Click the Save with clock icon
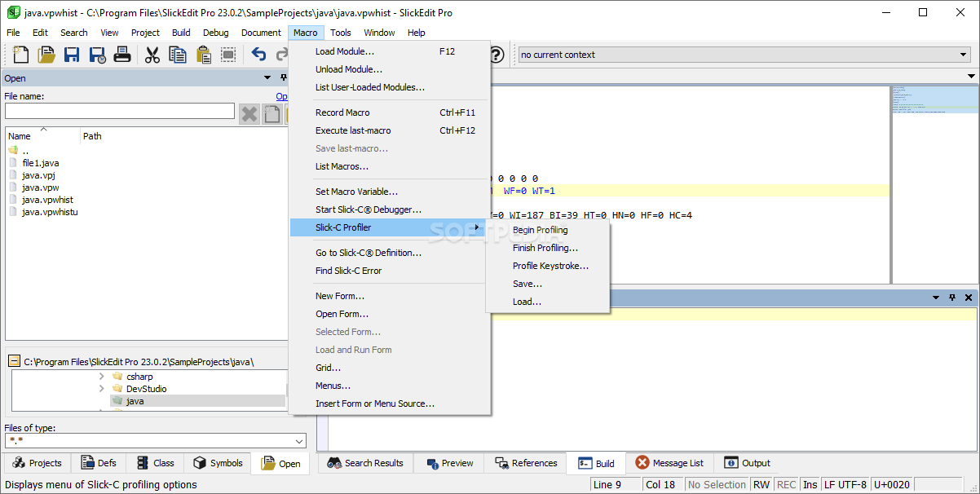Viewport: 980px width, 494px height. 97,55
